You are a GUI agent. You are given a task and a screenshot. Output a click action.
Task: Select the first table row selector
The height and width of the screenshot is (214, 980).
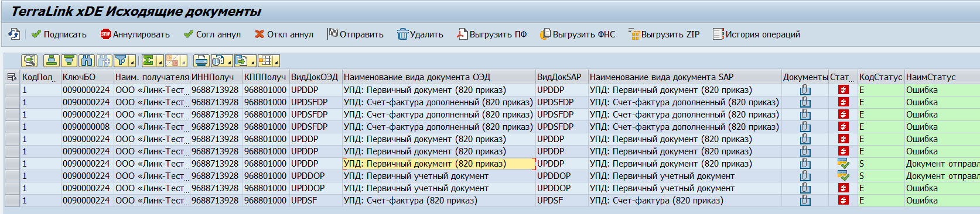pos(12,90)
